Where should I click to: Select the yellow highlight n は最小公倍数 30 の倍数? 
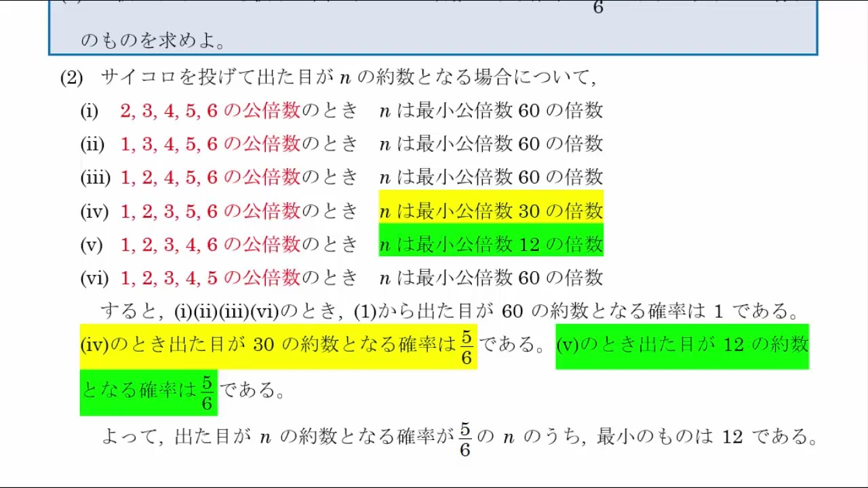click(x=491, y=211)
